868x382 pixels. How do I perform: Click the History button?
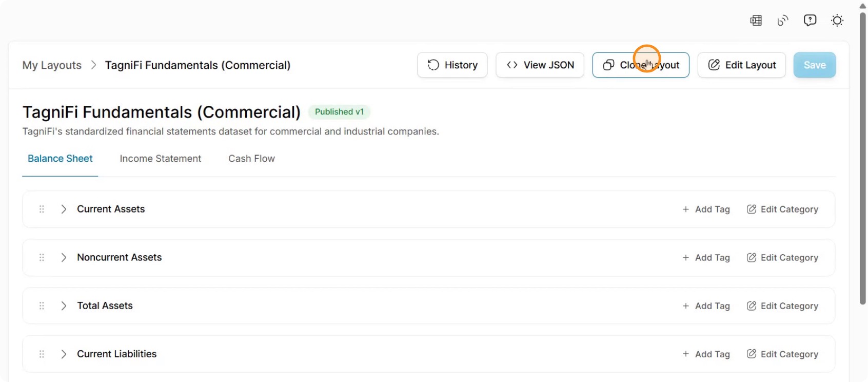(452, 65)
